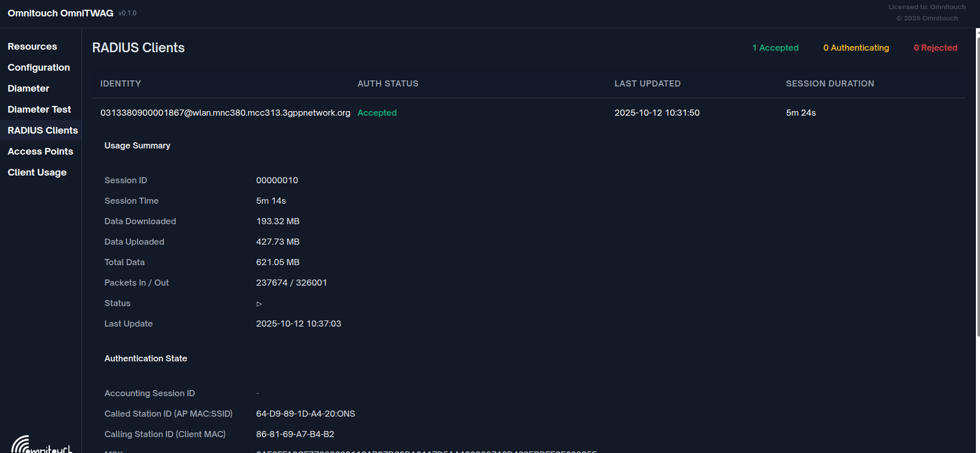Open the Diameter menu item
This screenshot has width=980, height=453.
(x=28, y=89)
